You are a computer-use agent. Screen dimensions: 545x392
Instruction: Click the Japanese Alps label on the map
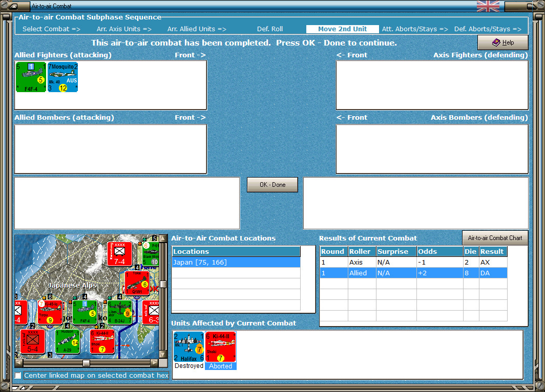(72, 286)
